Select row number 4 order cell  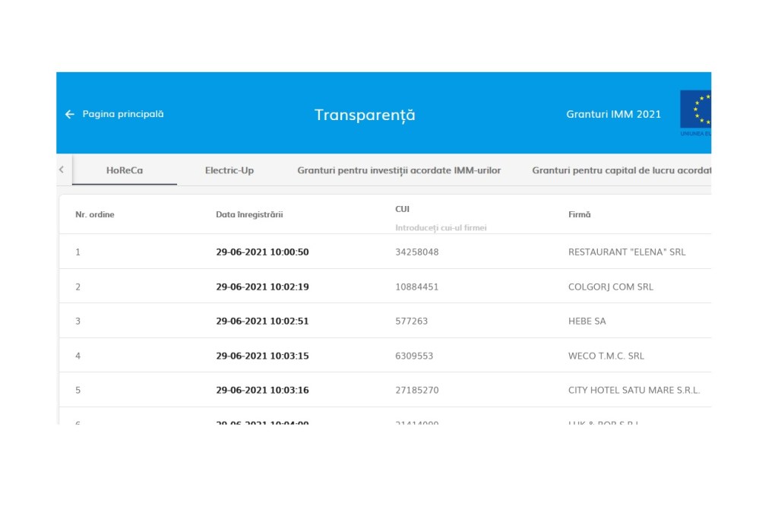[x=78, y=356]
